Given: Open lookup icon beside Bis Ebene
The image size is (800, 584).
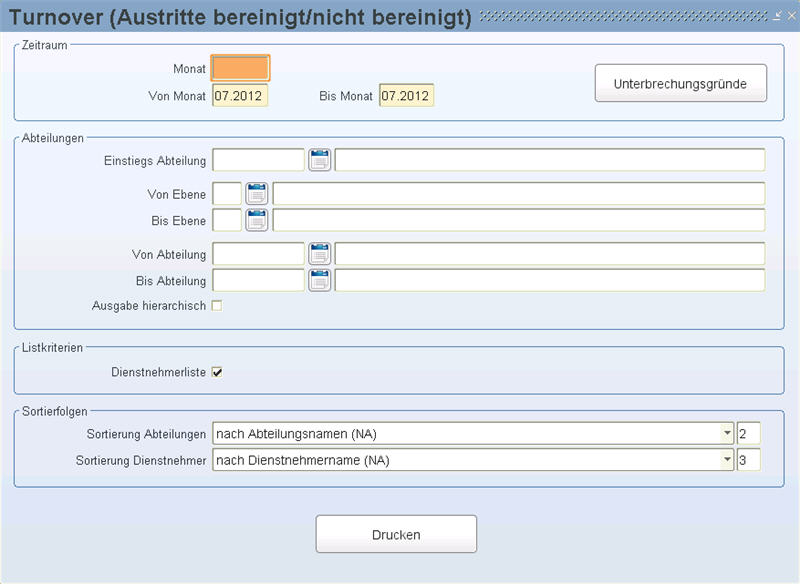Looking at the screenshot, I should coord(257,220).
